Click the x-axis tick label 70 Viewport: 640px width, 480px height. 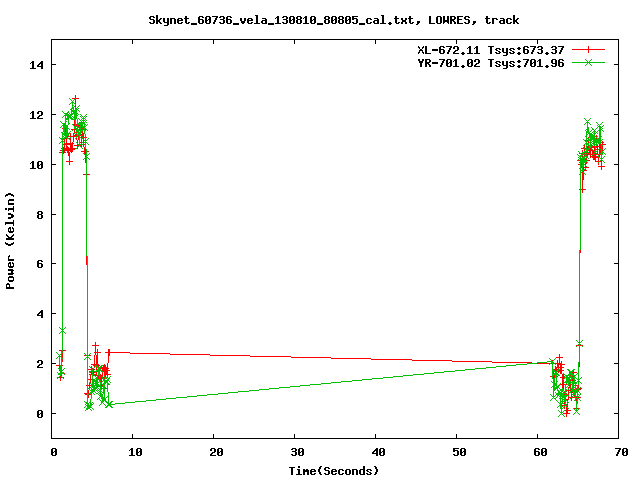621,452
